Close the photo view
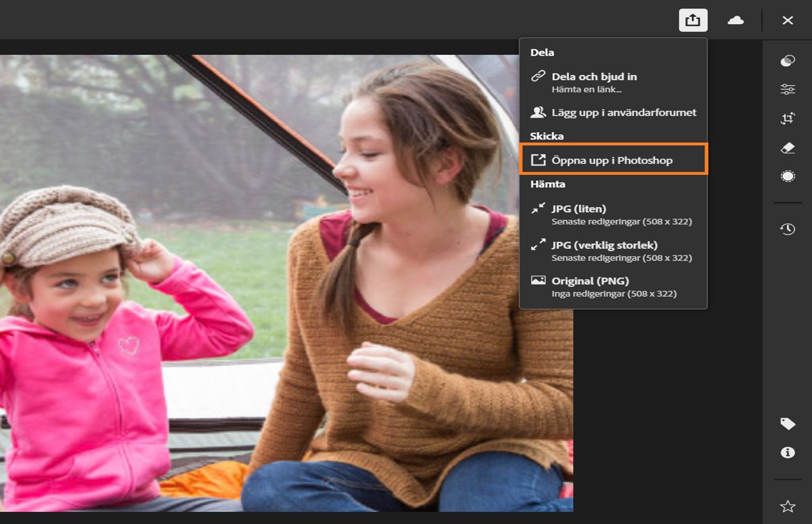The width and height of the screenshot is (812, 524). (x=788, y=20)
